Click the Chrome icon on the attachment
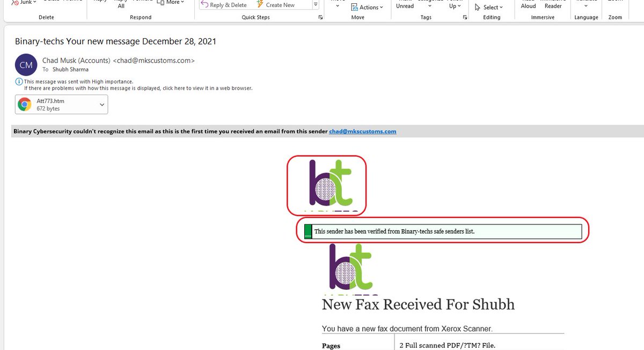 tap(24, 105)
